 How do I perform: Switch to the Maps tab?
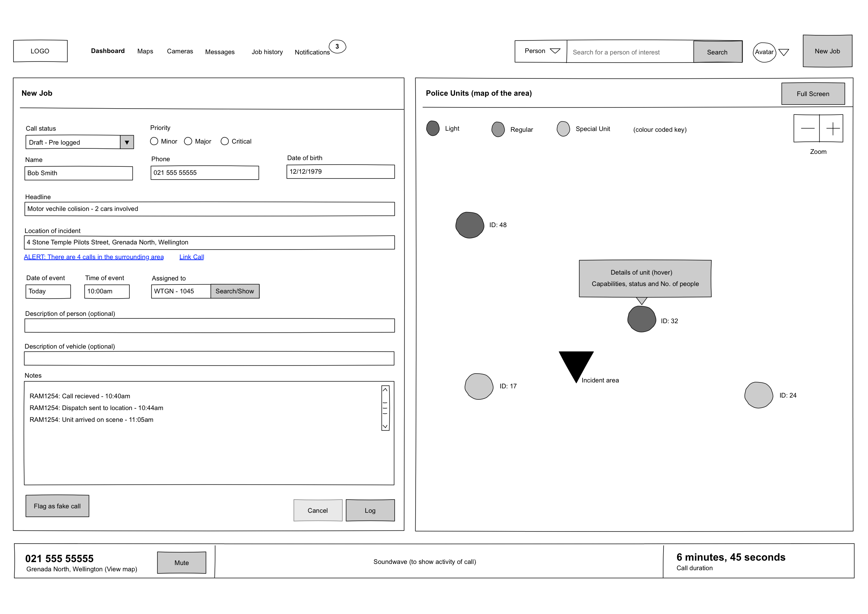(x=145, y=52)
